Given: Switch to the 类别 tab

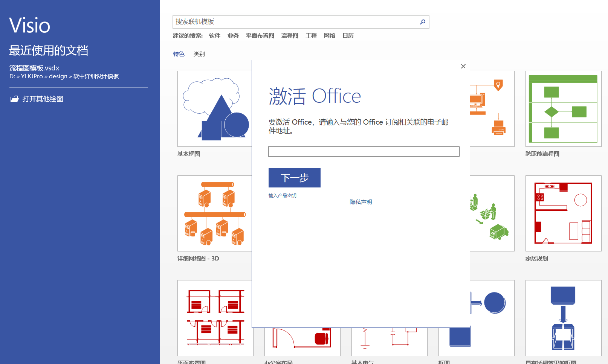Looking at the screenshot, I should point(199,54).
